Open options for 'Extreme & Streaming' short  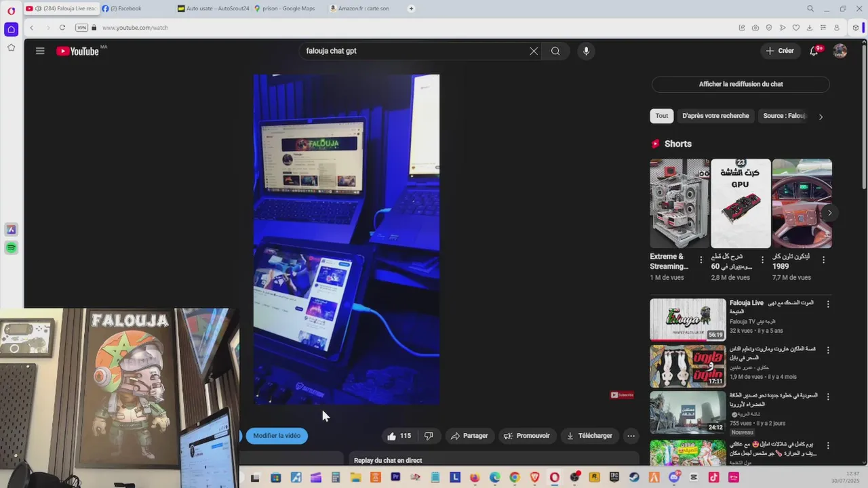pos(701,260)
